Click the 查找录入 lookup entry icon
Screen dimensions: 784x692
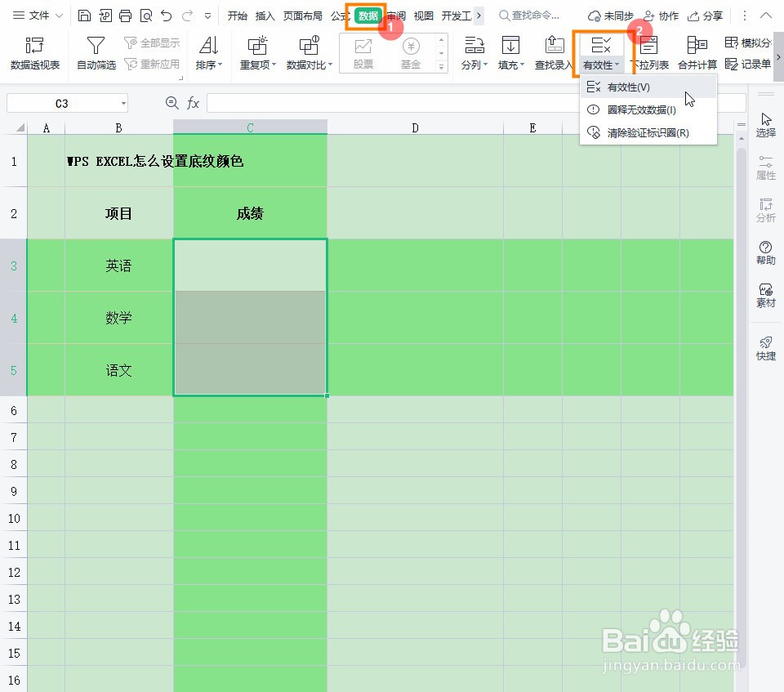pyautogui.click(x=553, y=53)
